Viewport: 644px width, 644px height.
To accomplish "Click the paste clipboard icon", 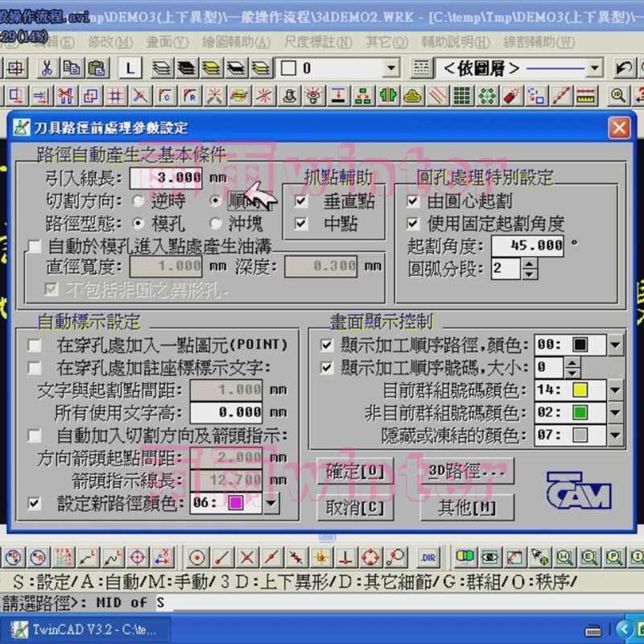I will point(97,68).
